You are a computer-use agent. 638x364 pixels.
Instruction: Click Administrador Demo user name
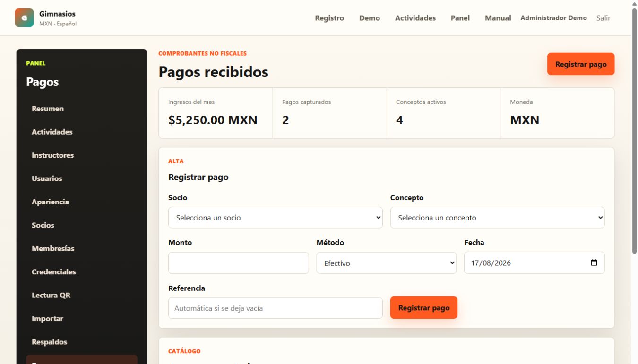[554, 18]
